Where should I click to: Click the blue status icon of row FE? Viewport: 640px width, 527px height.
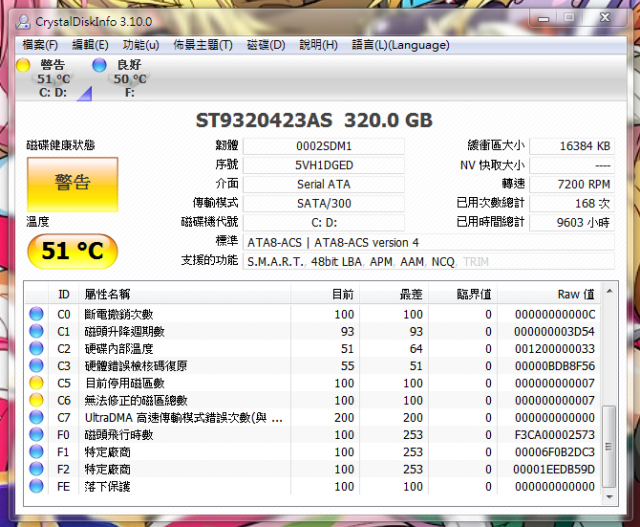tap(36, 486)
